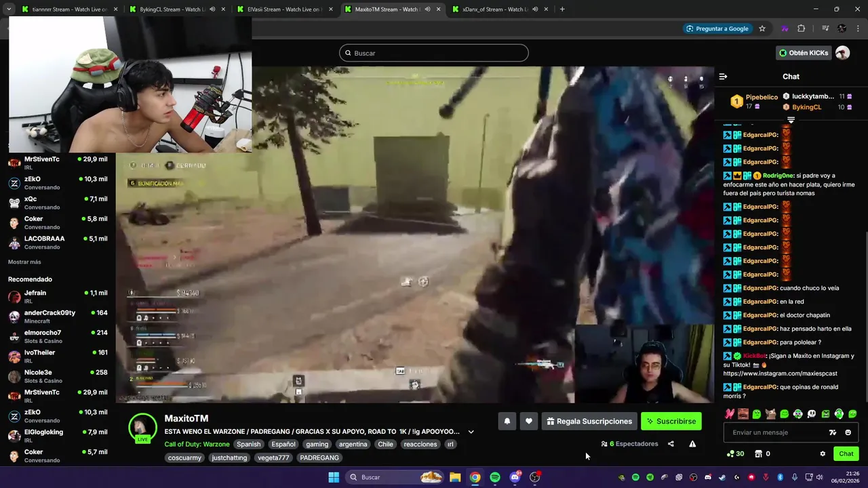Screen dimensions: 868x488
Task: Open anderCrack09ty recommended channel
Action: 58,317
